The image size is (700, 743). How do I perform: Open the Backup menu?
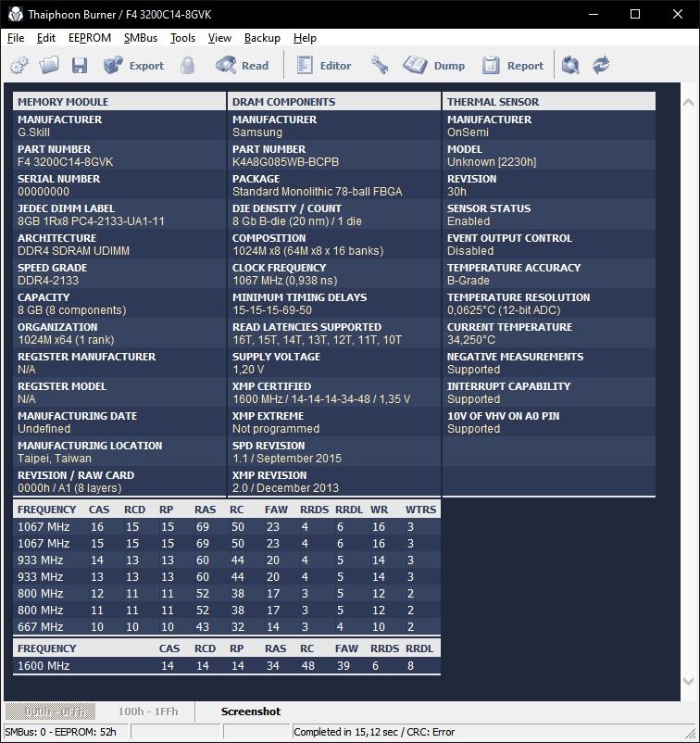(262, 38)
